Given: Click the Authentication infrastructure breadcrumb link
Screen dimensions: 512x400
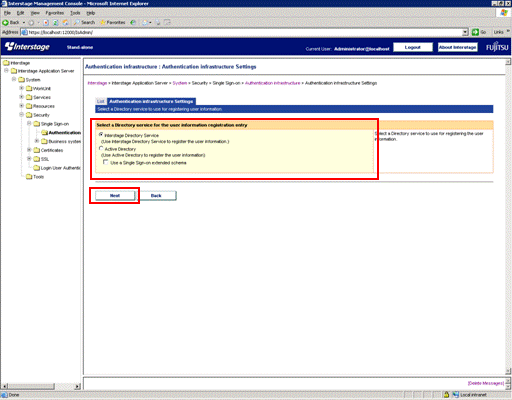Looking at the screenshot, I should 272,83.
